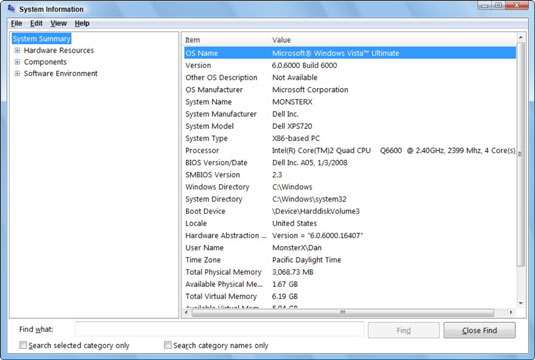
Task: Expand the Components node
Action: (17, 62)
